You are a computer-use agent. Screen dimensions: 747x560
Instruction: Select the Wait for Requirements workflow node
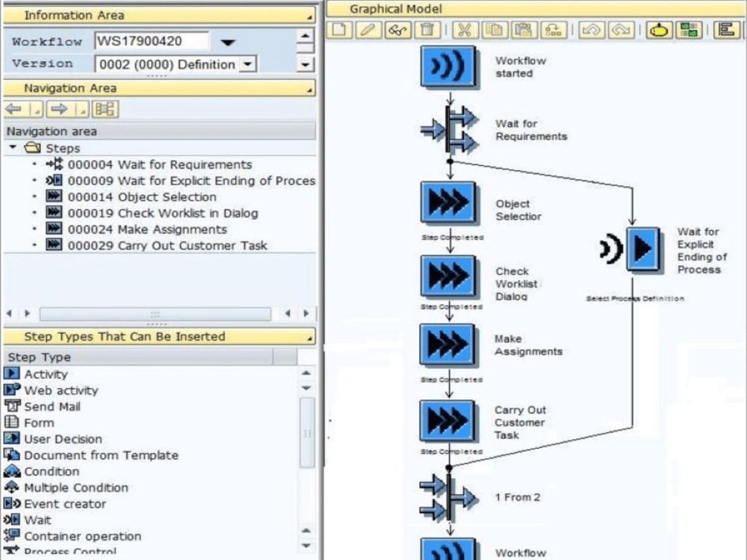[x=448, y=128]
